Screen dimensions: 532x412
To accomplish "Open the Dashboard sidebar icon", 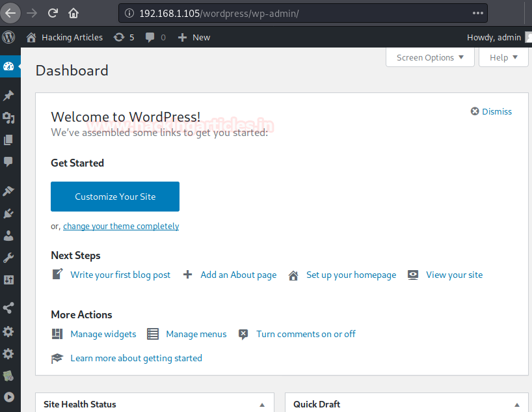I will coord(8,66).
